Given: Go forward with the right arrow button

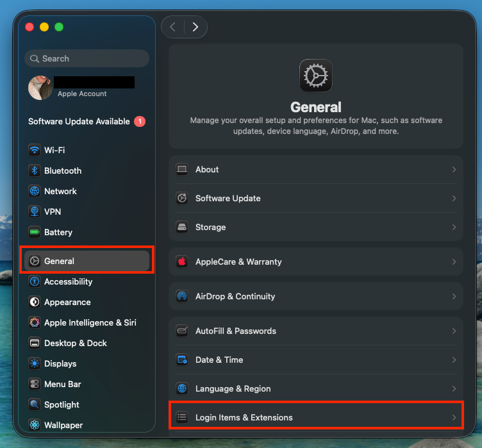Looking at the screenshot, I should (195, 27).
